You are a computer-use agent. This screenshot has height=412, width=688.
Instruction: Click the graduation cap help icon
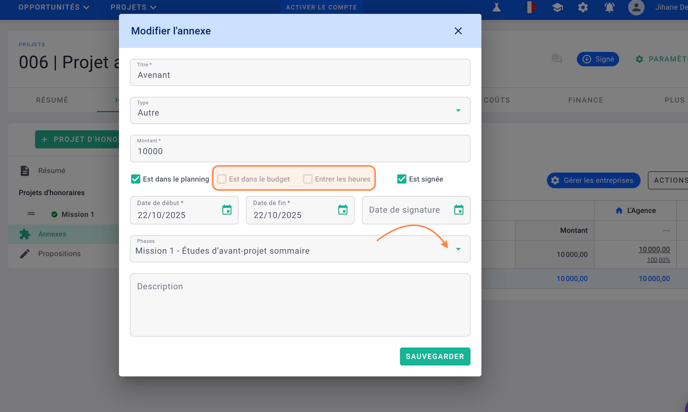[557, 8]
